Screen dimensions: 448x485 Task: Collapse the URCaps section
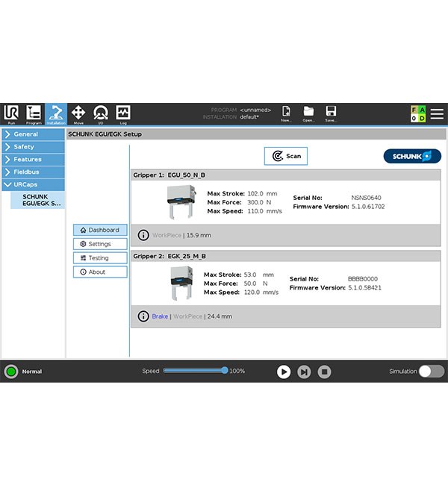[34, 184]
